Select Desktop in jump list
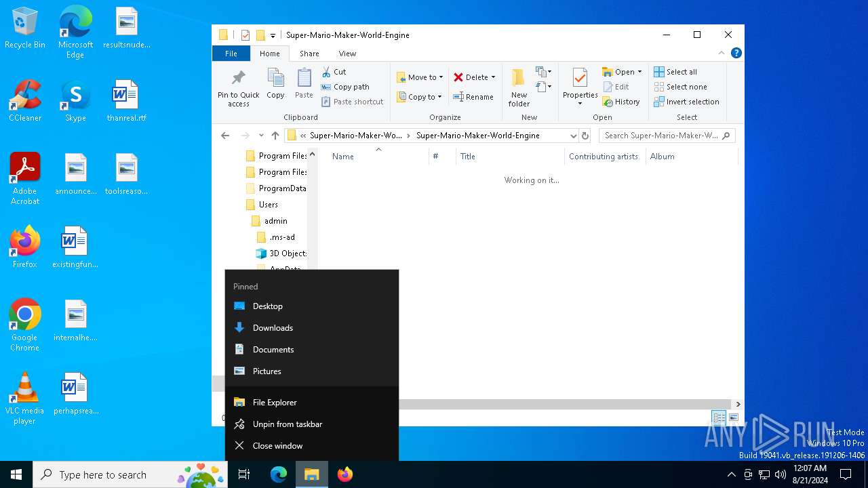The width and height of the screenshot is (868, 488). (x=312, y=306)
